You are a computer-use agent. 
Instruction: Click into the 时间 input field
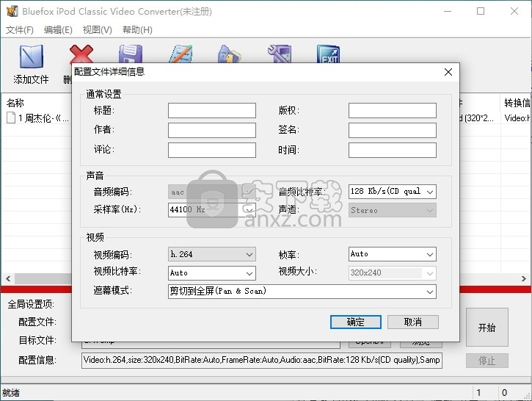point(393,150)
